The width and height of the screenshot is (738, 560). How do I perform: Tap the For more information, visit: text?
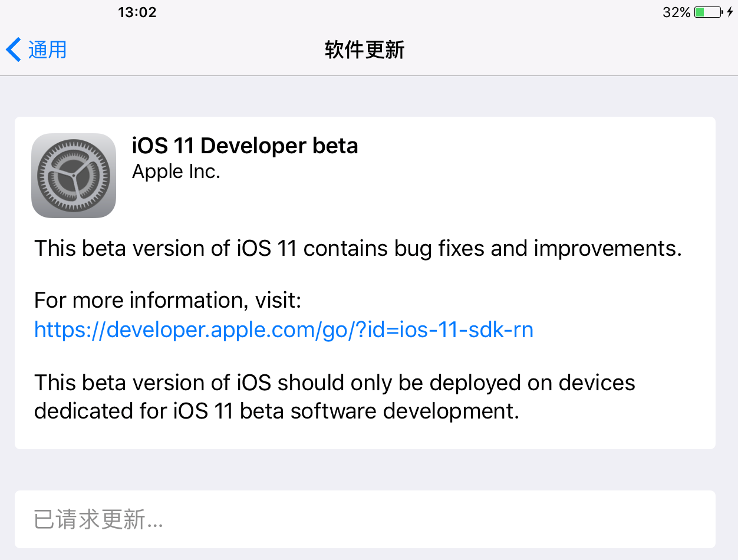click(x=168, y=301)
